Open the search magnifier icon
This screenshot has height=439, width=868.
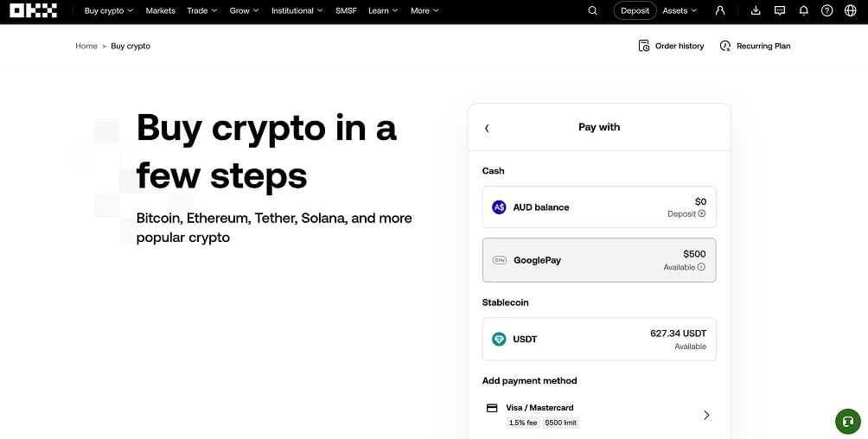point(592,10)
